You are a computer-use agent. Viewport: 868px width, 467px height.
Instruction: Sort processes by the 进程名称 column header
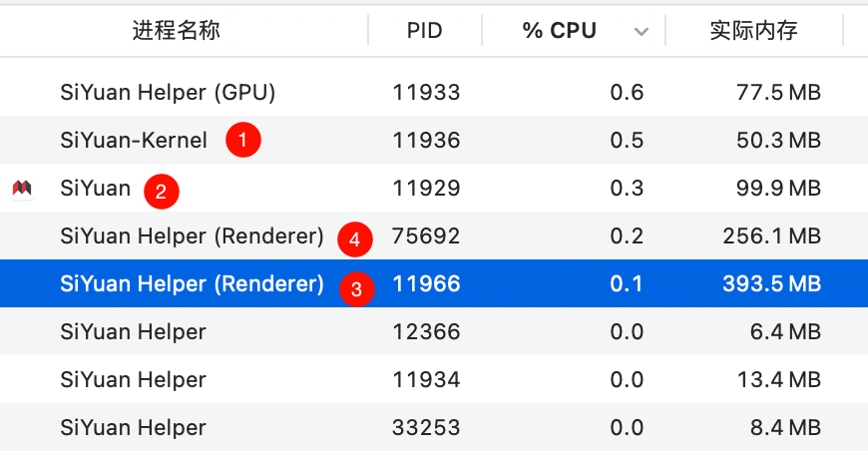coord(176,31)
